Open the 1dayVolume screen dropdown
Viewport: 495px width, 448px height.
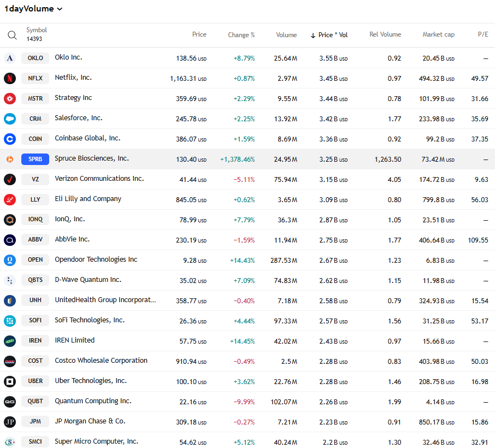(33, 9)
